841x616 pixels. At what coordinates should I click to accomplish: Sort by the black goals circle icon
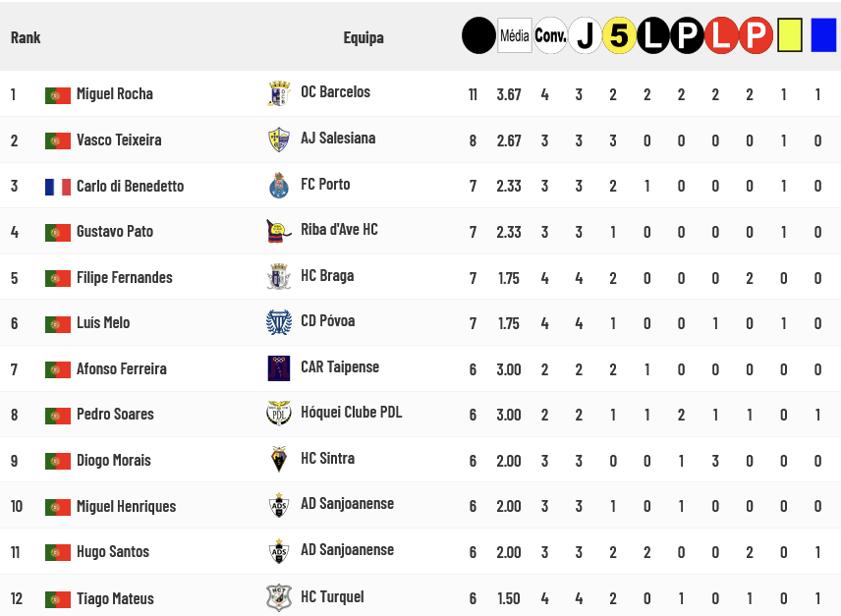coord(478,36)
